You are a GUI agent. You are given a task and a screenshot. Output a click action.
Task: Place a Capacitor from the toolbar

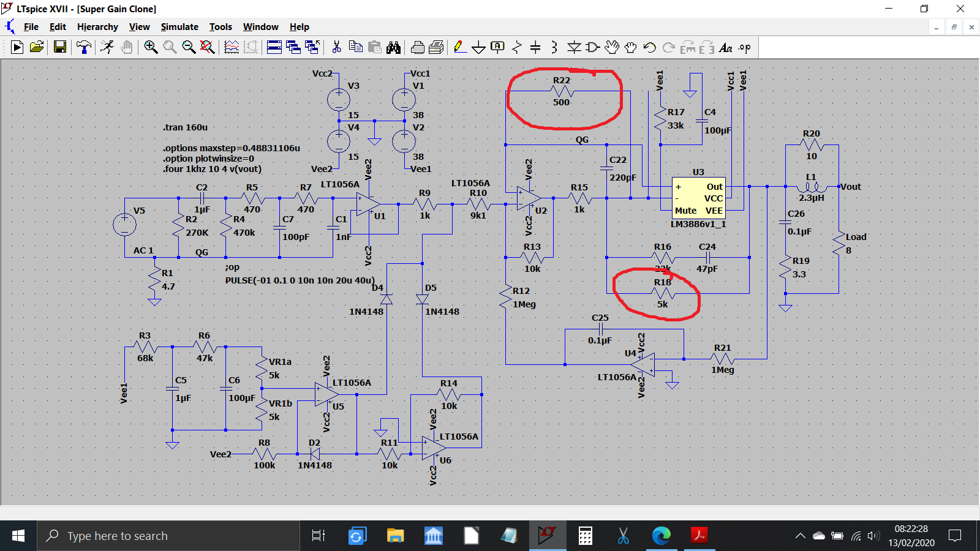tap(535, 47)
